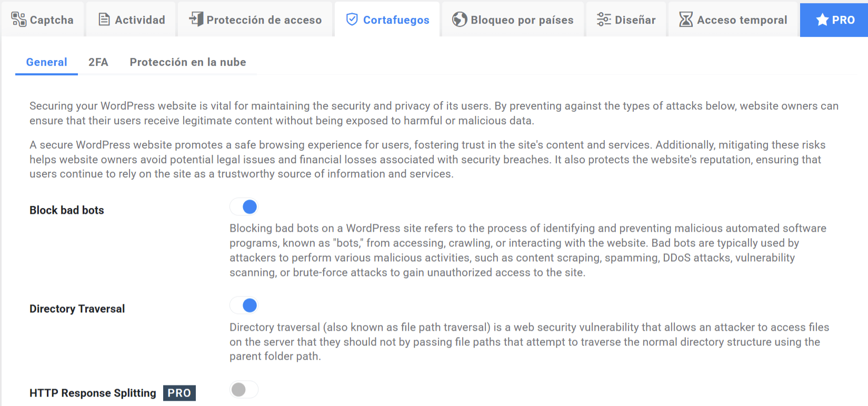Click the Bloqueo por países globe icon
The height and width of the screenshot is (406, 868).
click(460, 19)
